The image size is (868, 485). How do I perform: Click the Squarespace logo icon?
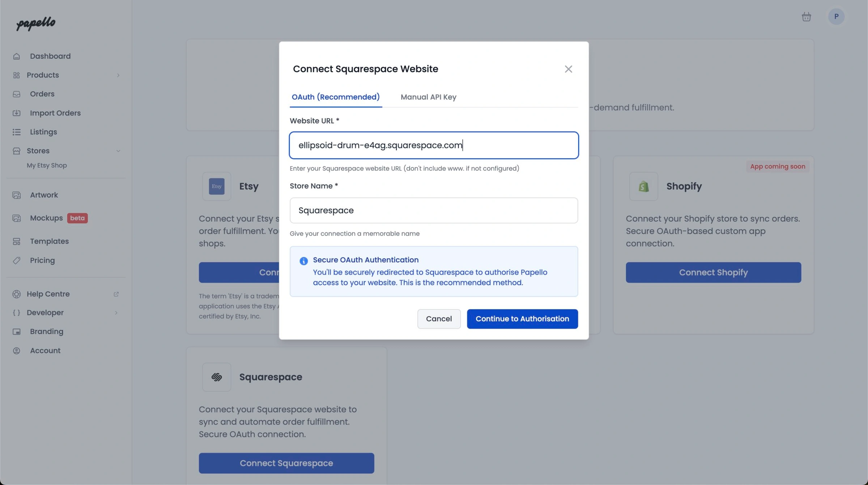click(217, 377)
